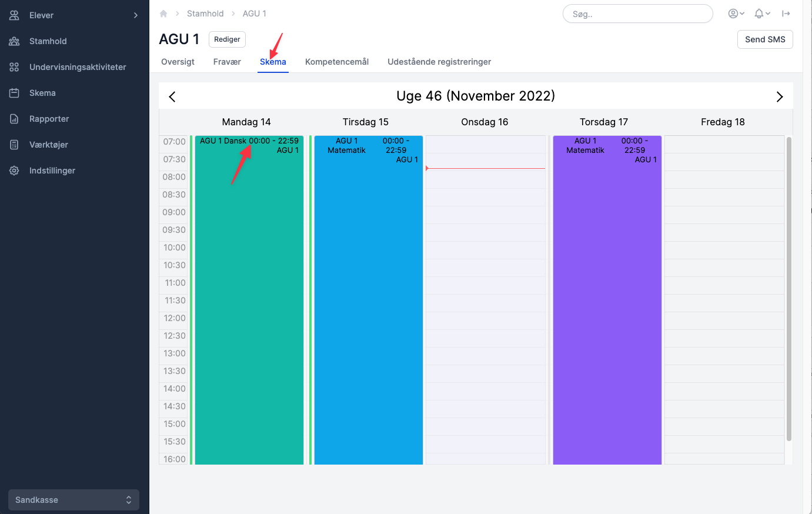812x514 pixels.
Task: Click the Søg search field
Action: pos(638,14)
